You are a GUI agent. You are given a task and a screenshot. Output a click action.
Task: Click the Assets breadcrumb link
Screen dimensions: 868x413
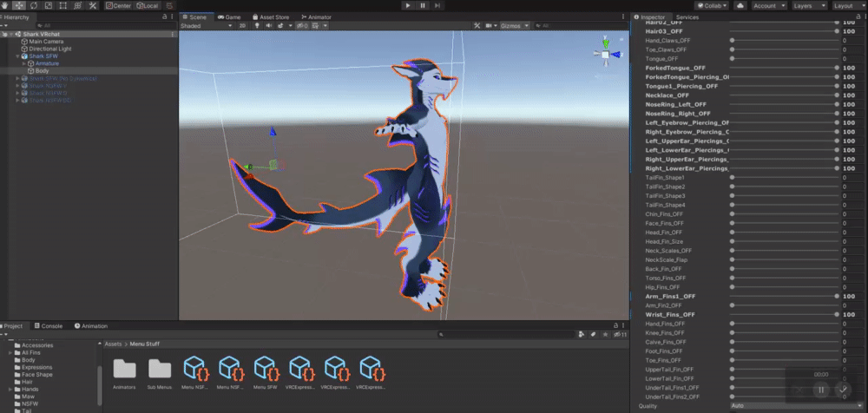click(x=113, y=344)
